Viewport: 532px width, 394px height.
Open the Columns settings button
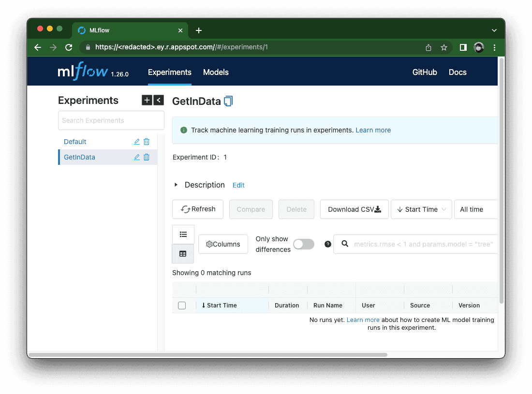coord(223,244)
